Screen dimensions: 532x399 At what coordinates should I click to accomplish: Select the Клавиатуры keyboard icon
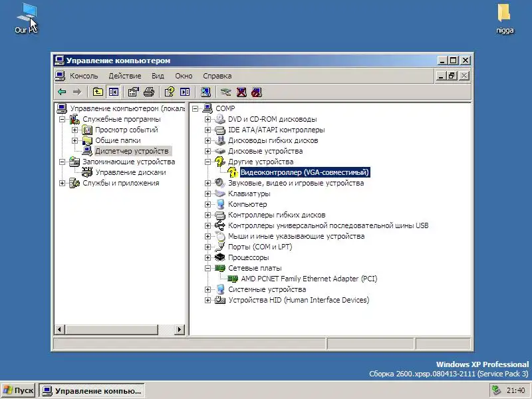tap(220, 194)
